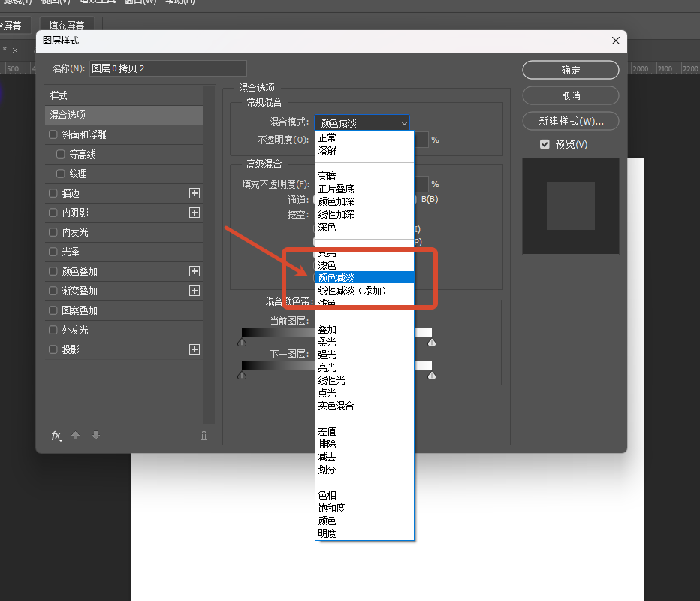Click the 新建样式(W)... button

click(571, 121)
